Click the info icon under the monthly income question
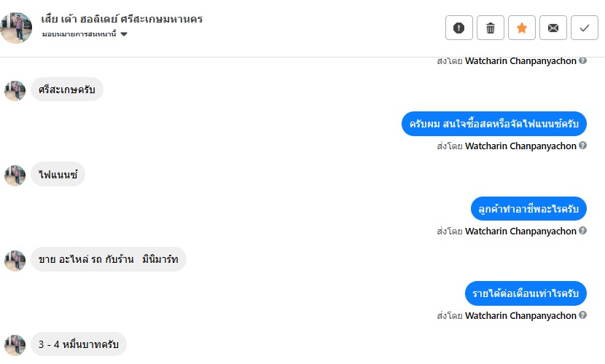Viewport: 605px width, 364px height. click(x=582, y=315)
